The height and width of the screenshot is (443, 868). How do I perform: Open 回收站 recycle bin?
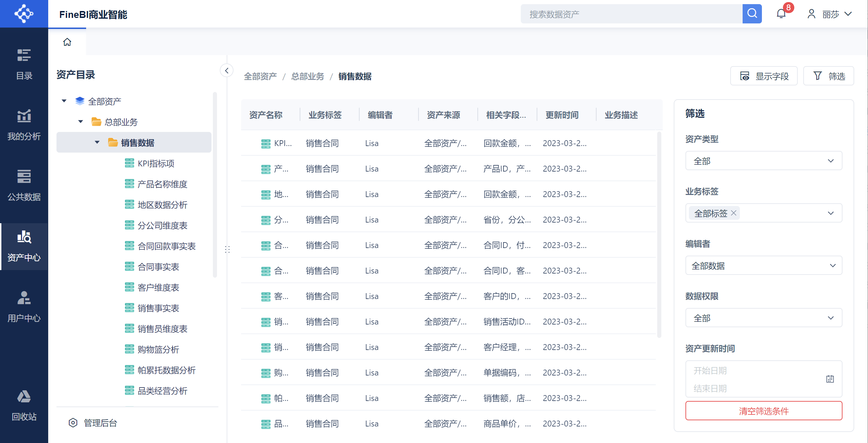24,405
